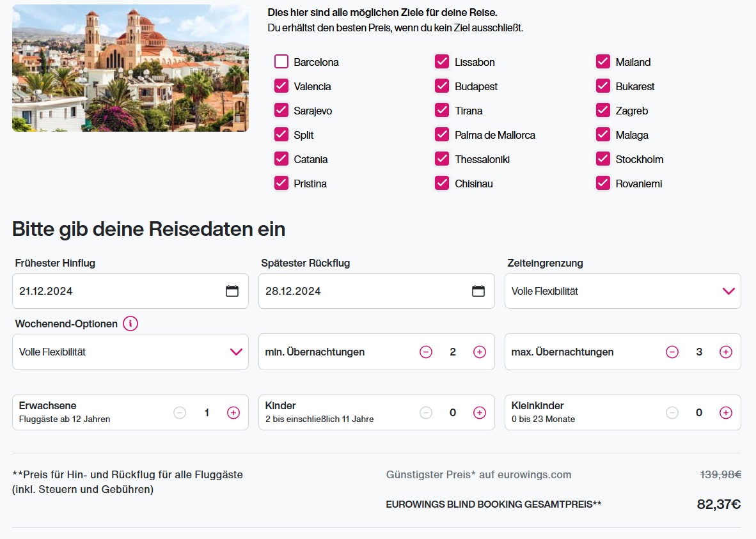Image resolution: width=756 pixels, height=539 pixels.
Task: Decrease Erwachsene with the minus icon
Action: click(x=179, y=412)
